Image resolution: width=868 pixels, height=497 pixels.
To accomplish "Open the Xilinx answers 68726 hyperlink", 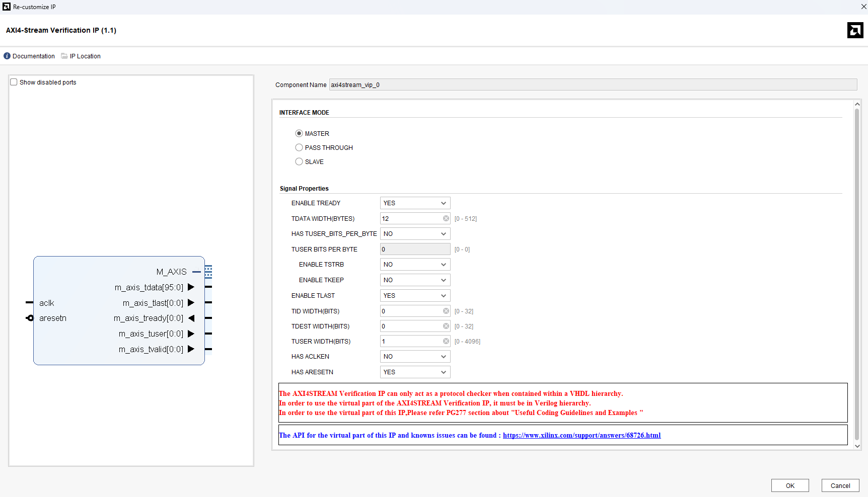I will [582, 436].
